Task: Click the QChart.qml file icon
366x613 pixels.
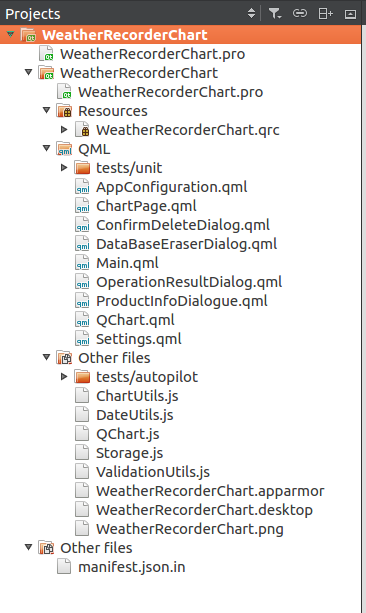Action: tap(82, 320)
